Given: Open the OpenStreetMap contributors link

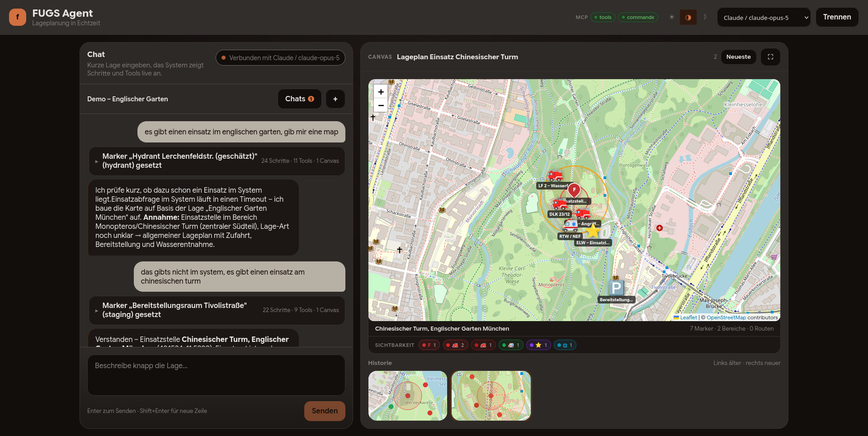Looking at the screenshot, I should click(x=726, y=318).
